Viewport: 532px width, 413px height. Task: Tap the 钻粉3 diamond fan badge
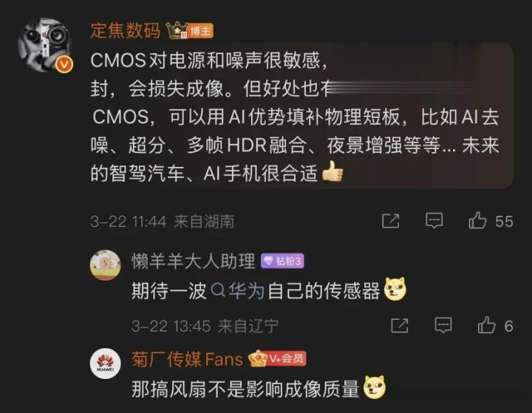click(x=282, y=261)
